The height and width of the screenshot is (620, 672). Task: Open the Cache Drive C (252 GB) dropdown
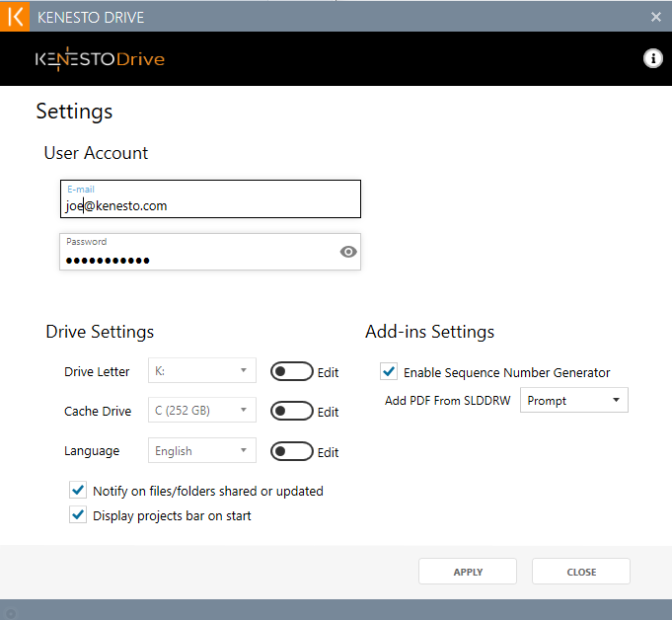click(202, 410)
